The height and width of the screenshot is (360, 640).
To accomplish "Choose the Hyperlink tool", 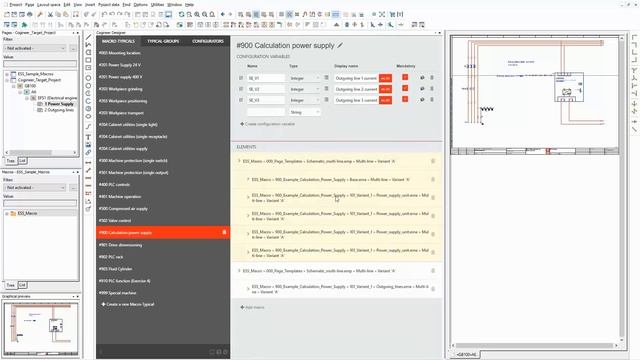I will [x=88, y=152].
